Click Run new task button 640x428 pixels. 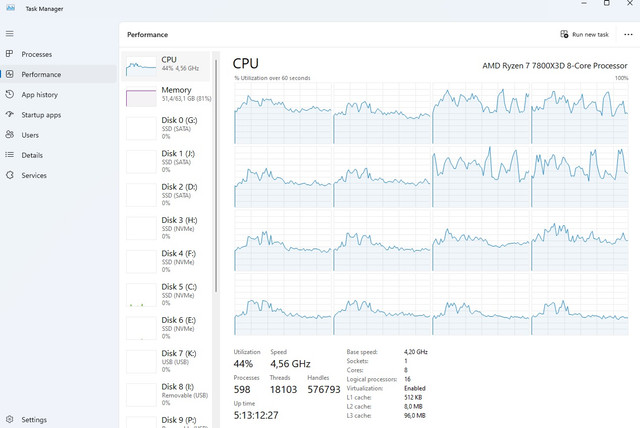pos(584,35)
